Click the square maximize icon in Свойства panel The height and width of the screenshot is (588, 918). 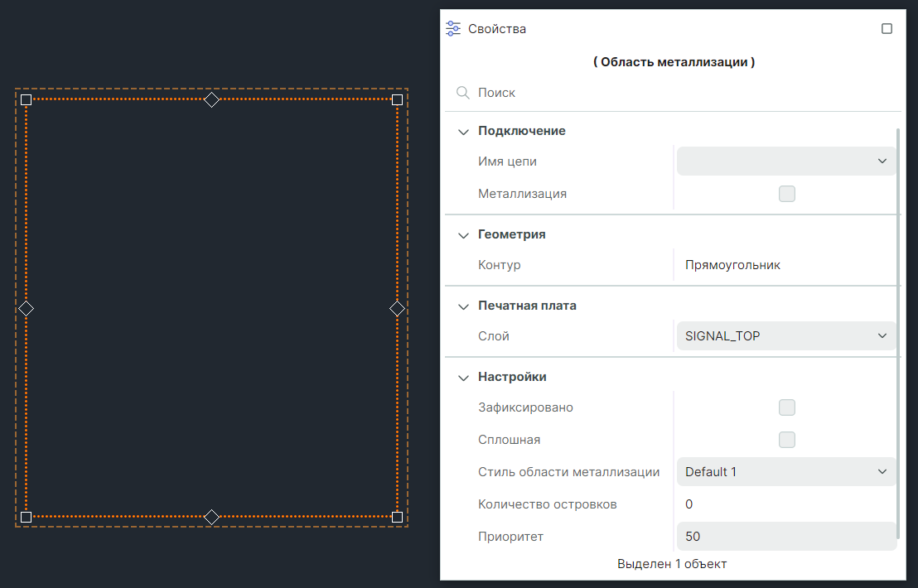(887, 29)
